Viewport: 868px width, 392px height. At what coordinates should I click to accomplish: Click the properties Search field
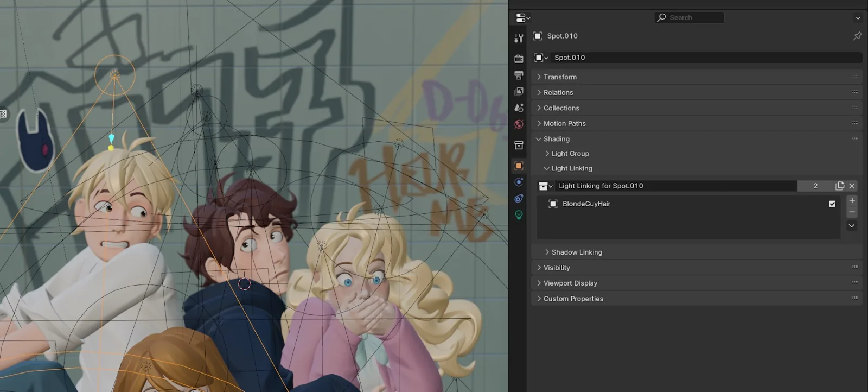(x=689, y=18)
